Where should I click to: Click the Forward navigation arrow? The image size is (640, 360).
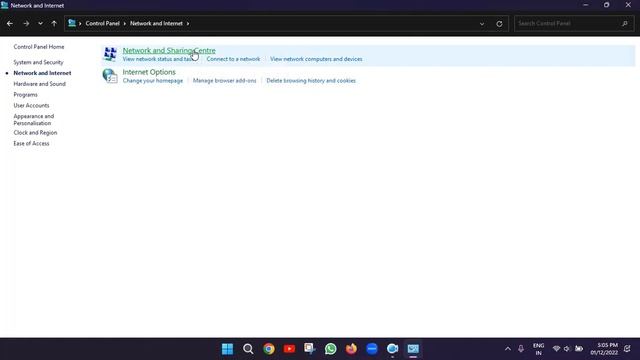point(26,24)
